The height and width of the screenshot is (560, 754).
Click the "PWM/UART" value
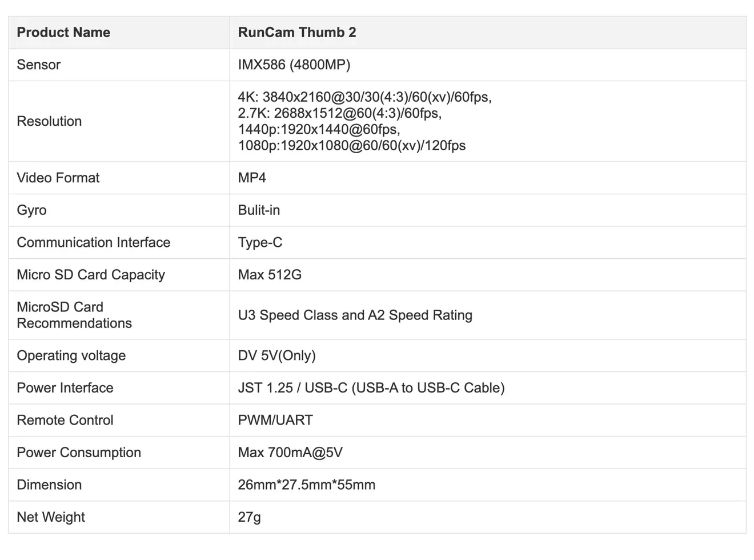tap(275, 420)
